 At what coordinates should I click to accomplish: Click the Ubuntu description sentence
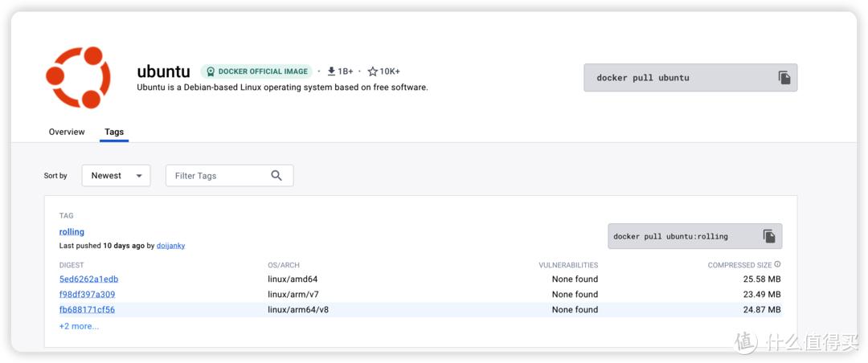282,88
